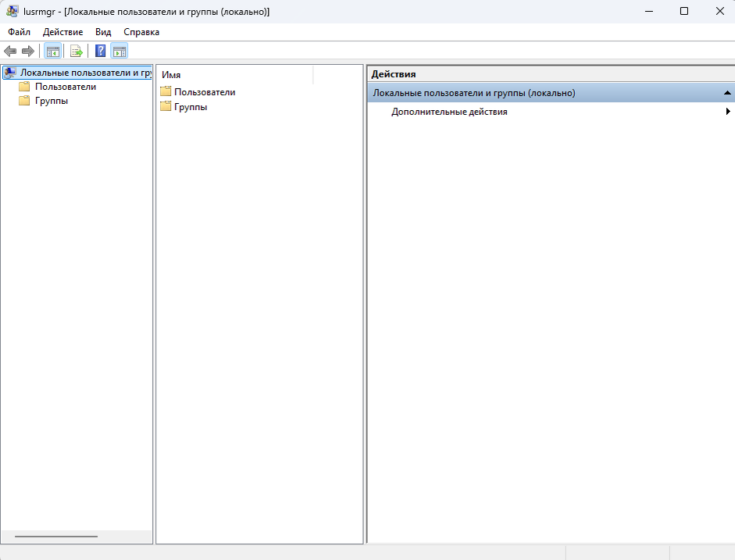
Task: Toggle the console tree pane icon
Action: [x=53, y=51]
